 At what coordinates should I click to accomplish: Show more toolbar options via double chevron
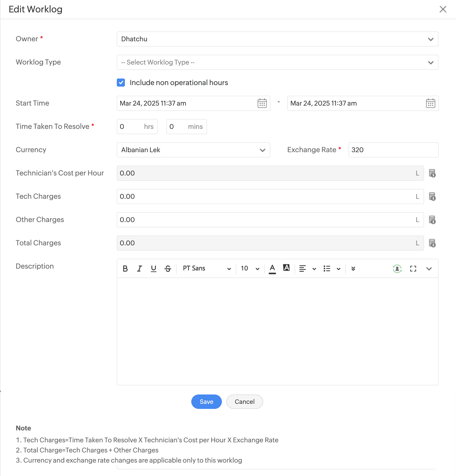[x=353, y=269]
